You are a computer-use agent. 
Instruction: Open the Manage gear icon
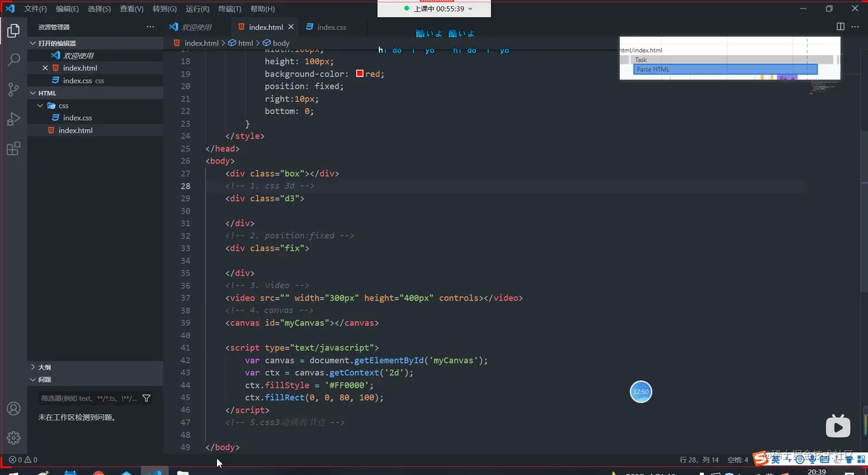(x=13, y=438)
